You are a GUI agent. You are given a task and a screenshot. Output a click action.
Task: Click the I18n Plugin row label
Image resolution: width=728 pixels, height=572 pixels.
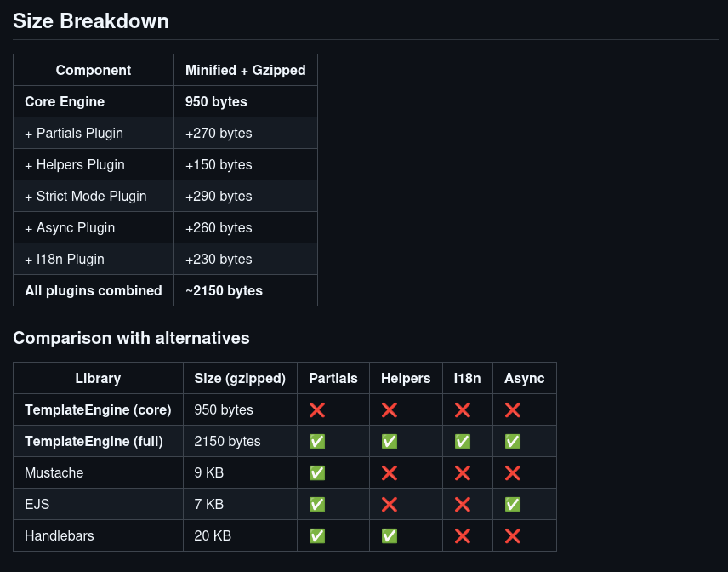pyautogui.click(x=65, y=260)
